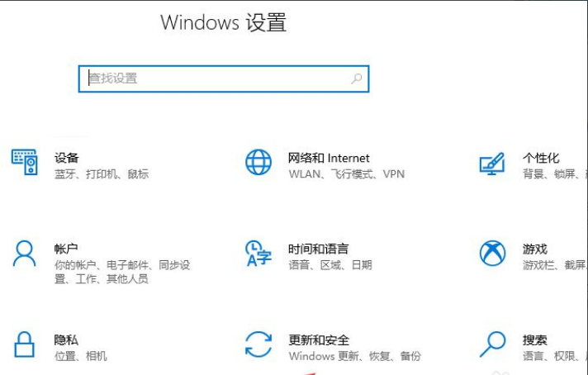588x375 pixels.
Task: Select the 游戏 Xbox icon
Action: pos(492,254)
